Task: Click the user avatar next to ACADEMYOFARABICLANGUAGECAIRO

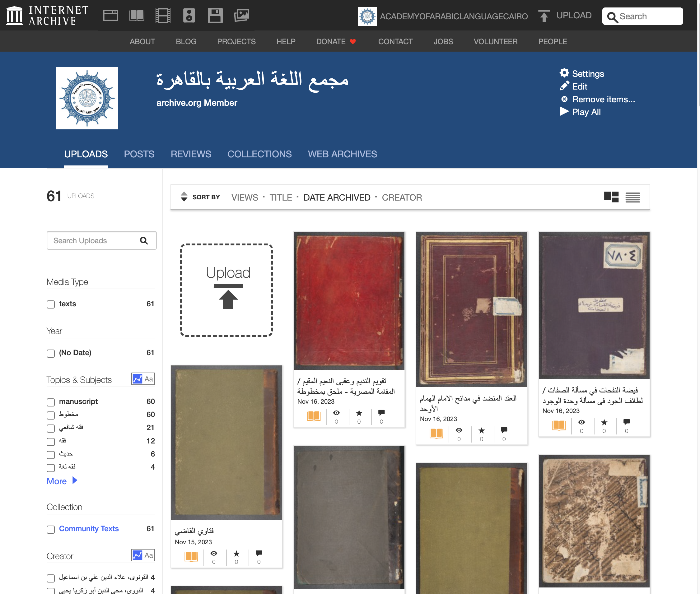Action: (367, 16)
